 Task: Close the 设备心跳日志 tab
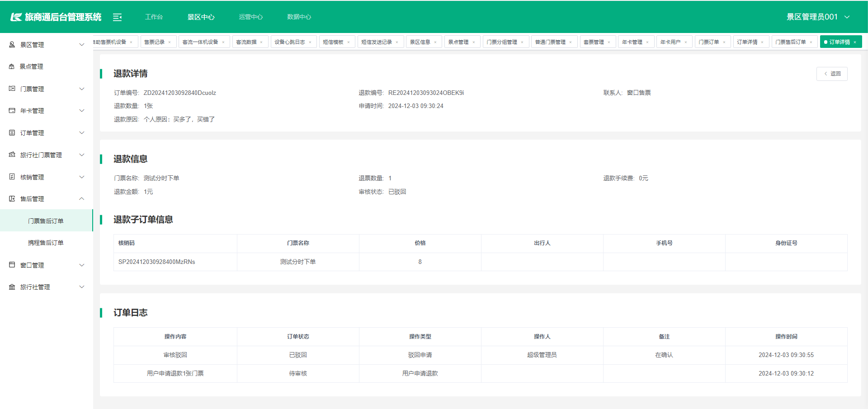310,42
